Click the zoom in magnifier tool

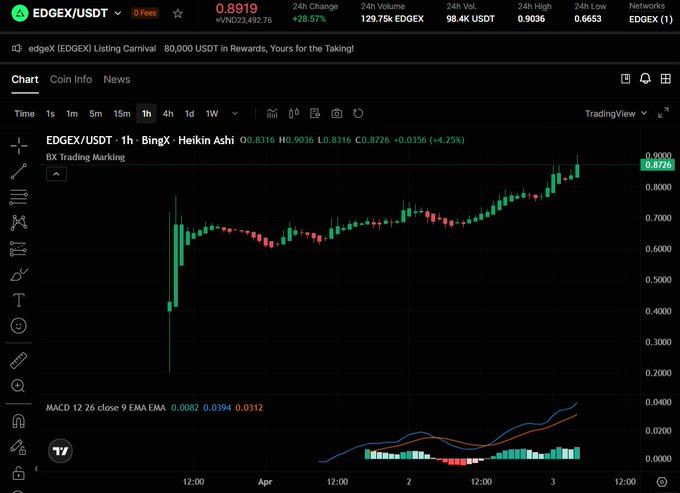point(18,386)
